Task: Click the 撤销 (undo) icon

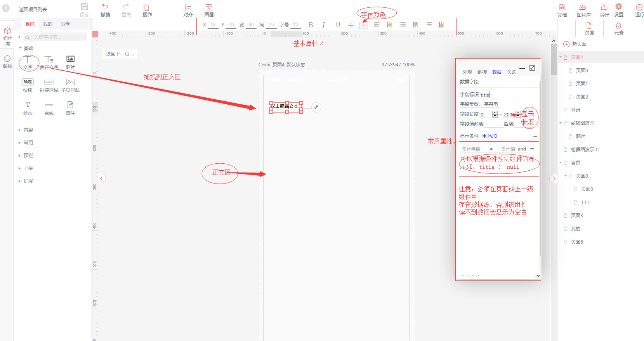Action: pos(105,7)
